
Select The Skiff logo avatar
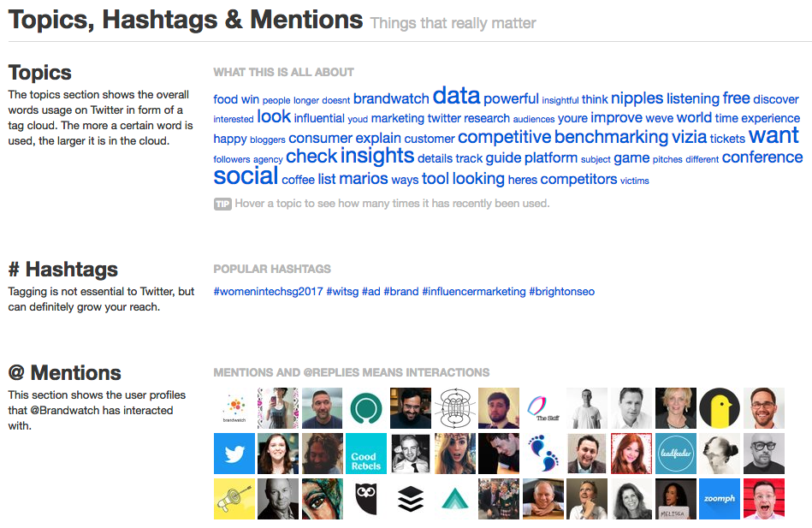tap(542, 408)
